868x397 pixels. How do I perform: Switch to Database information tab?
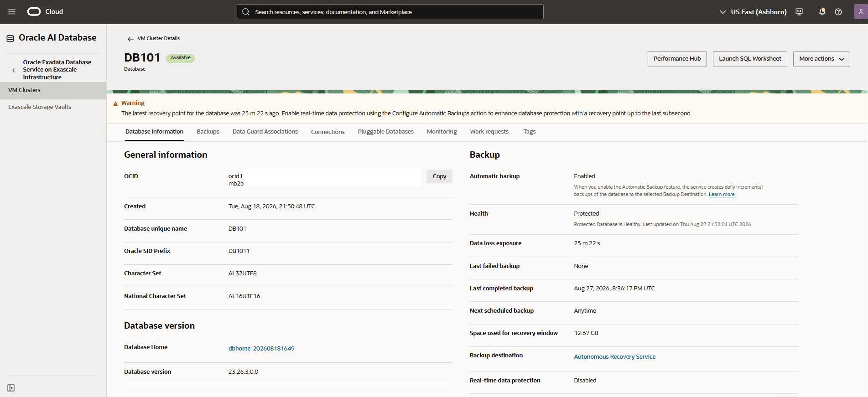[154, 132]
